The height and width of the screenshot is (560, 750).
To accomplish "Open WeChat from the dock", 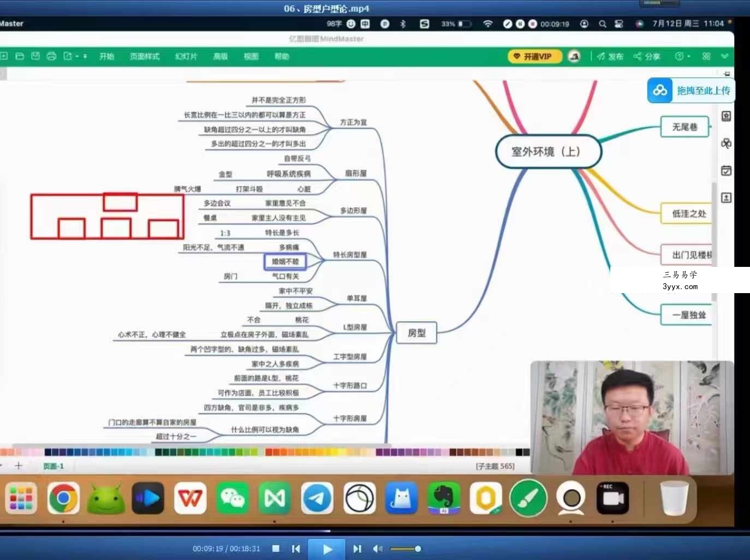I will click(x=232, y=498).
